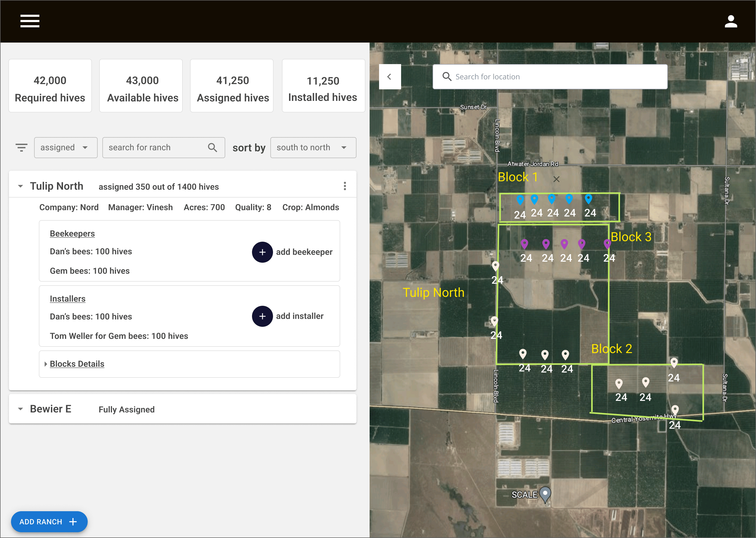Collapse the Tulip North ranch card
Image resolution: width=756 pixels, height=538 pixels.
20,186
